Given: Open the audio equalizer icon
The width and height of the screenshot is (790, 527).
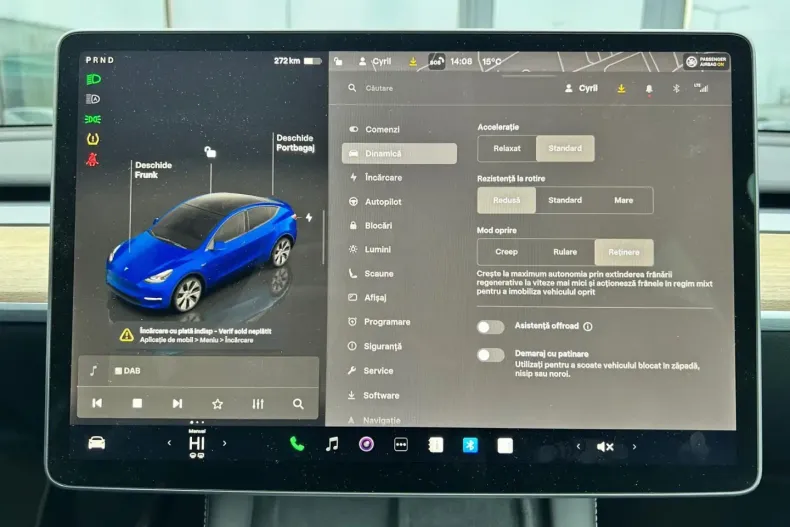Looking at the screenshot, I should pos(258,404).
